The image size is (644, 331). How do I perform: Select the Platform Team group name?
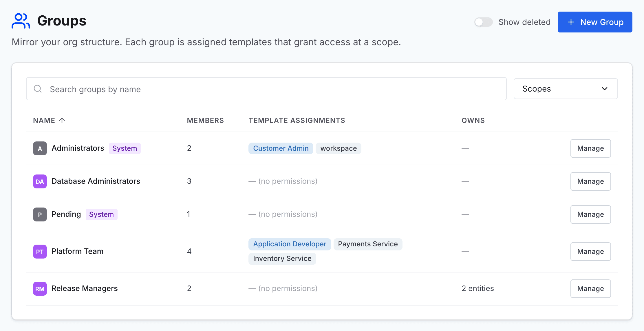point(77,252)
